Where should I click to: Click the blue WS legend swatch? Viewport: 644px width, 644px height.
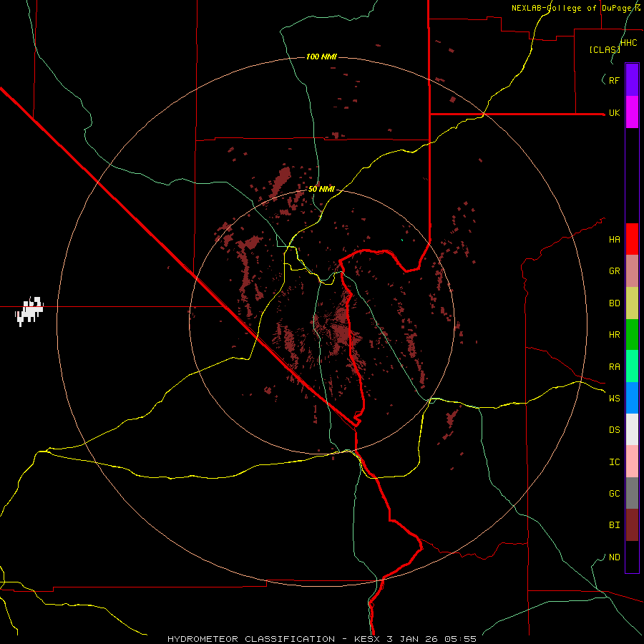click(632, 398)
